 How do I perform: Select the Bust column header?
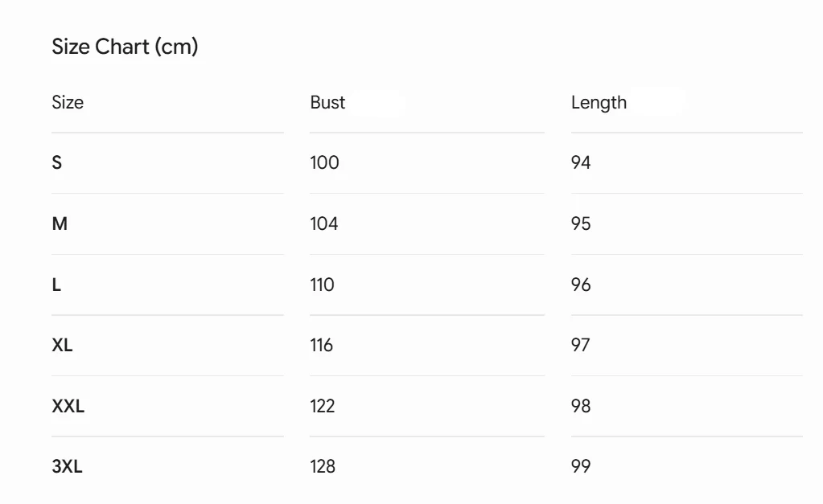click(327, 102)
